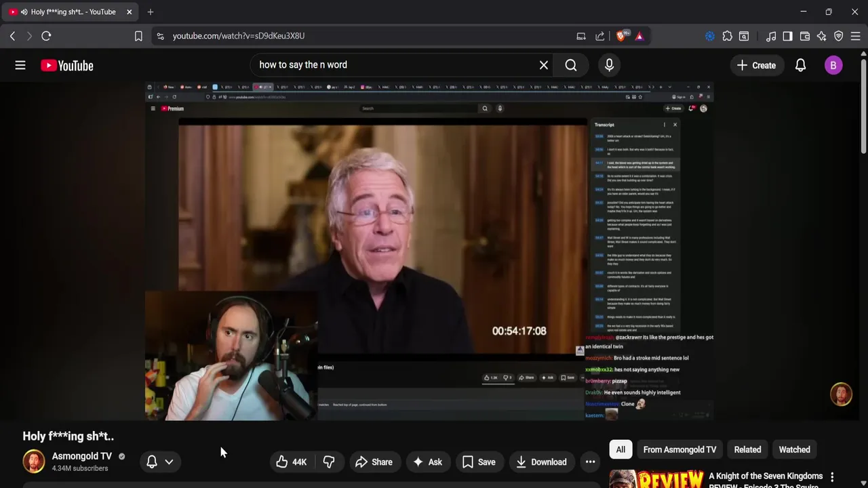The width and height of the screenshot is (868, 488).
Task: Go back with the browser back arrow
Action: tap(12, 36)
